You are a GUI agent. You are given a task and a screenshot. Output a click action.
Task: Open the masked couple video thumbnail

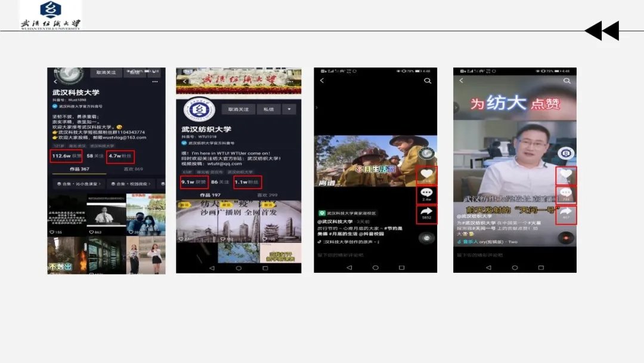point(146,216)
